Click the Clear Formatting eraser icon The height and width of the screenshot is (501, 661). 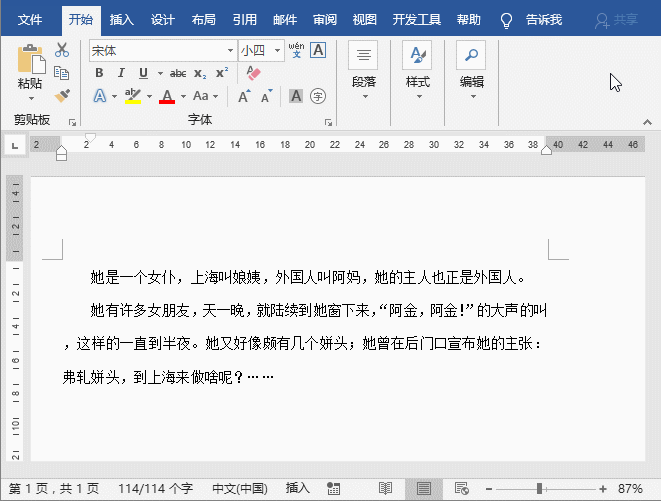pos(253,73)
